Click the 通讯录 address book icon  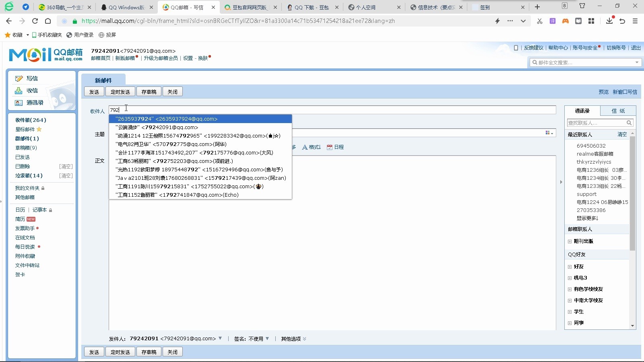(x=19, y=103)
